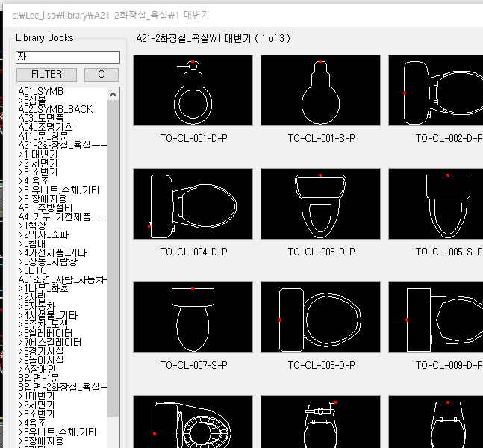Select the TO-CL-004-D-P toilet thumbnail
The image size is (483, 448).
193,204
